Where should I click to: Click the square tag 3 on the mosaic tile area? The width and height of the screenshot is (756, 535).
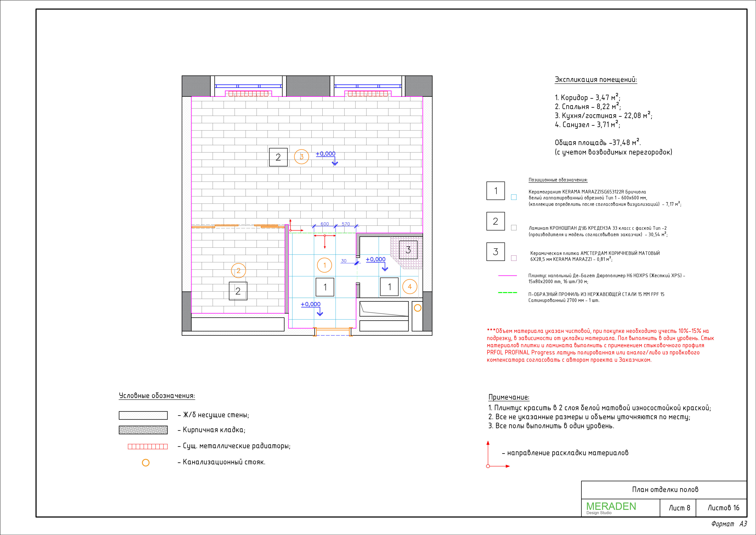408,250
